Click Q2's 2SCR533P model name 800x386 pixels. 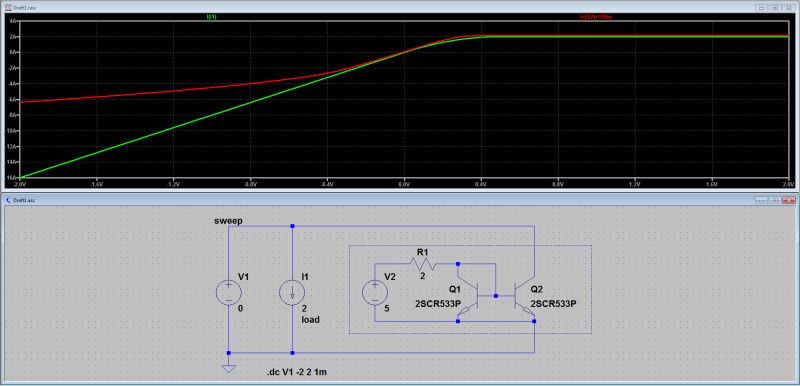coord(554,304)
